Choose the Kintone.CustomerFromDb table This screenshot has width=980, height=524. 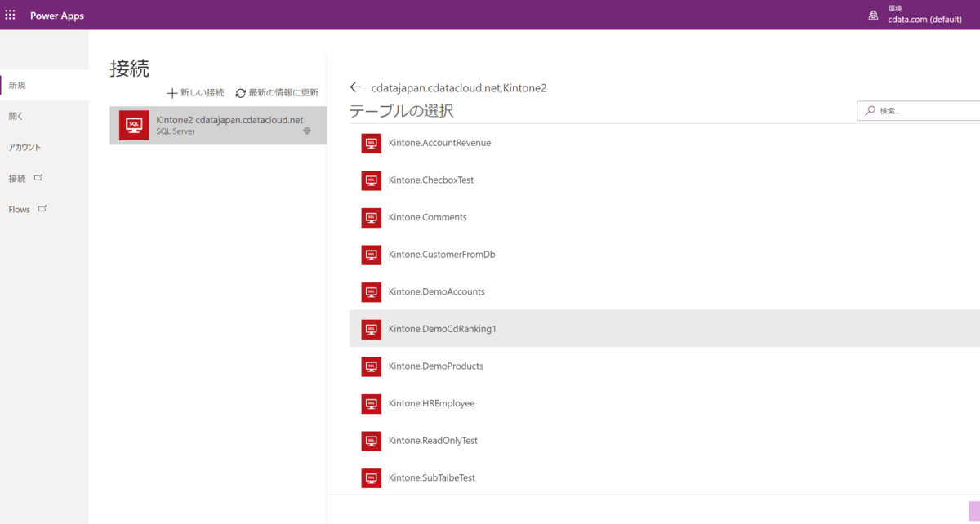[x=665, y=255]
